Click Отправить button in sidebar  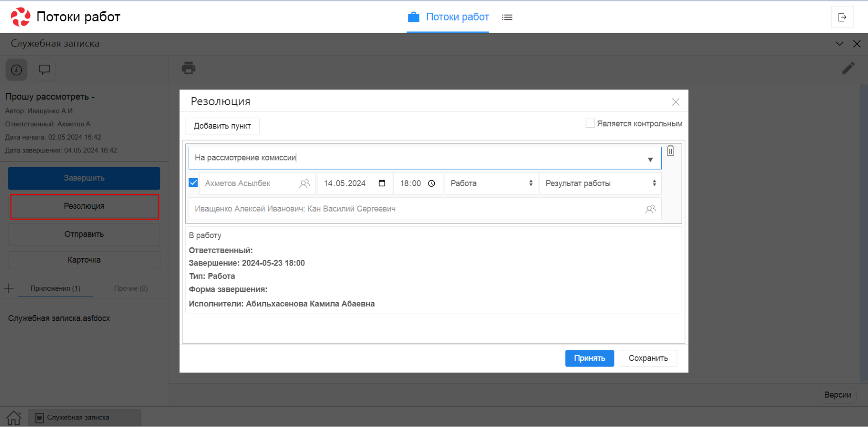click(x=84, y=234)
